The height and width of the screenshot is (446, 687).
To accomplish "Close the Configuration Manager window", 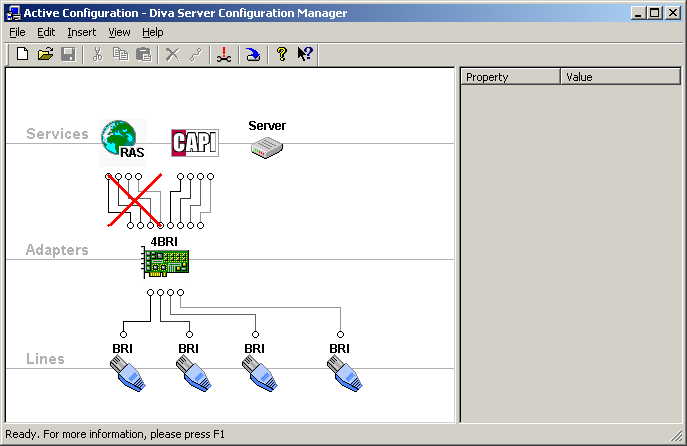I will (x=673, y=13).
